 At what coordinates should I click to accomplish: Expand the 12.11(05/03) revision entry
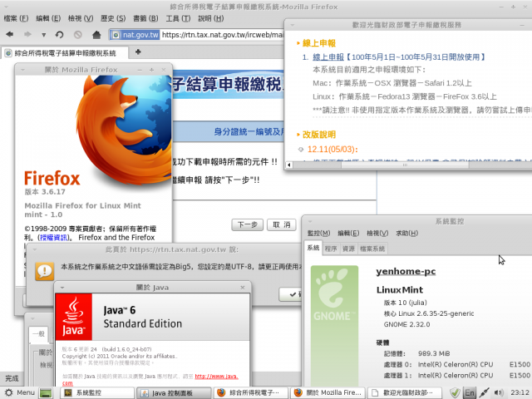click(x=301, y=150)
